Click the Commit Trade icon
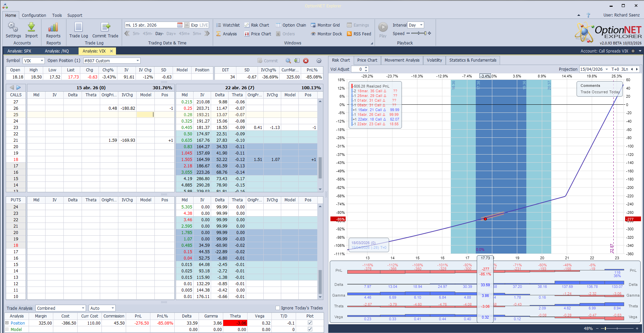Screen dimensions: 644x333 106,30
